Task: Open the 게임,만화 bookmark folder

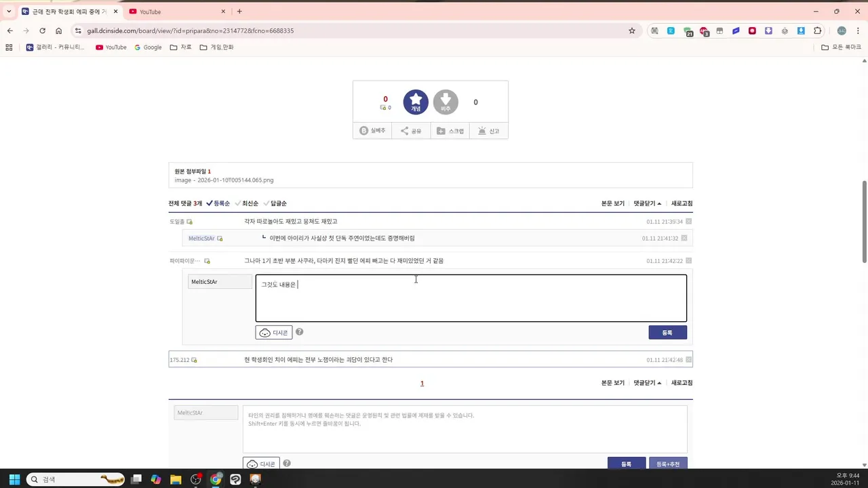Action: (216, 47)
